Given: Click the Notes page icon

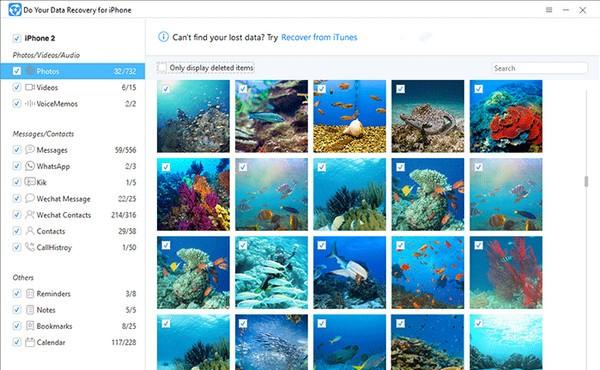Looking at the screenshot, I should click(x=30, y=310).
